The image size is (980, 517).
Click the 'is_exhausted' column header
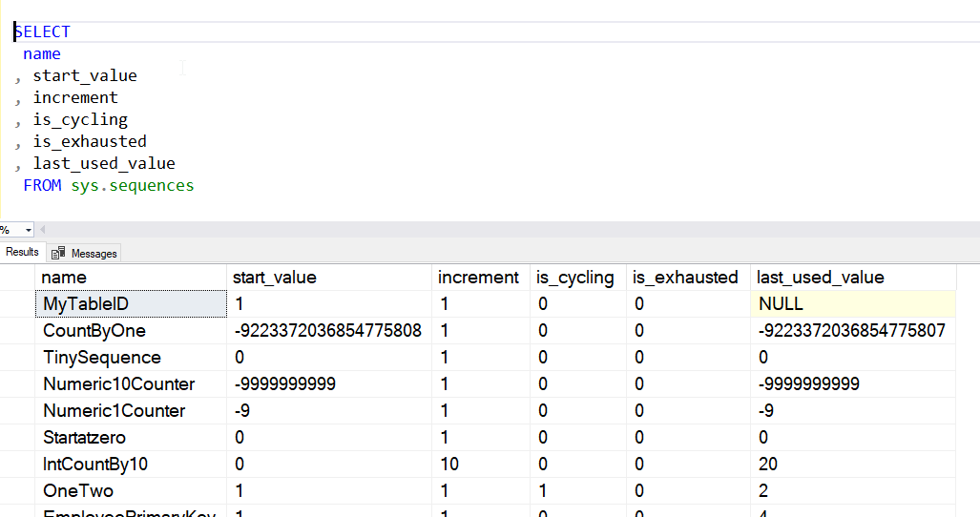tap(685, 278)
